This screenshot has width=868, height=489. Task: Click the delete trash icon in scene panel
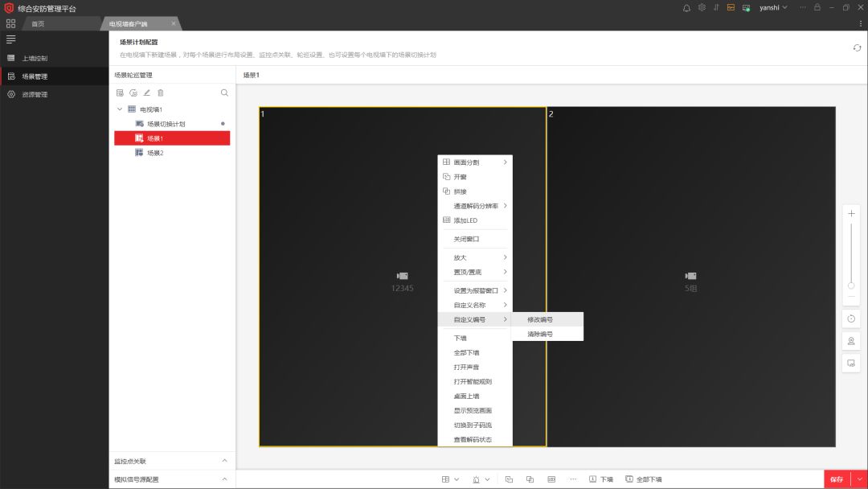coord(160,93)
